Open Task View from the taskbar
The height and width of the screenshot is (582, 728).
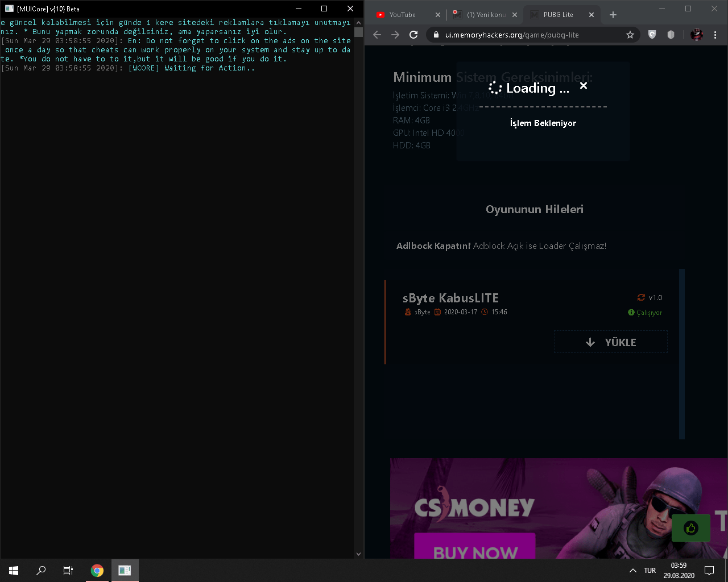[x=68, y=570]
